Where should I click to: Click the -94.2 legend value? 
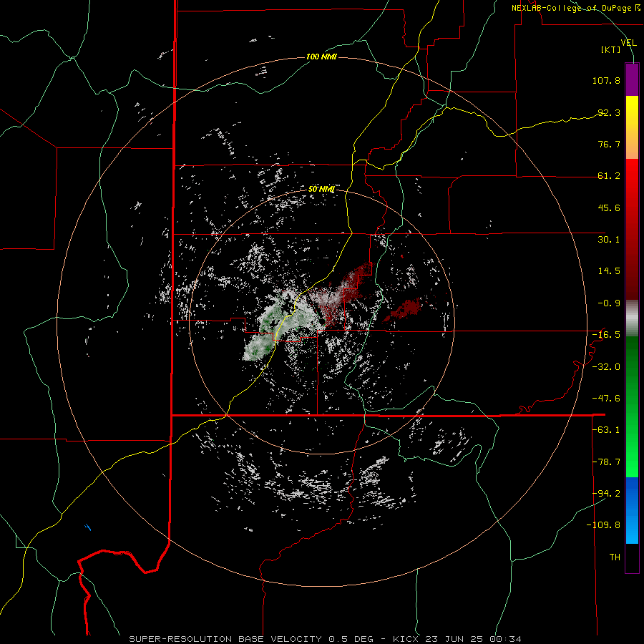pos(606,493)
